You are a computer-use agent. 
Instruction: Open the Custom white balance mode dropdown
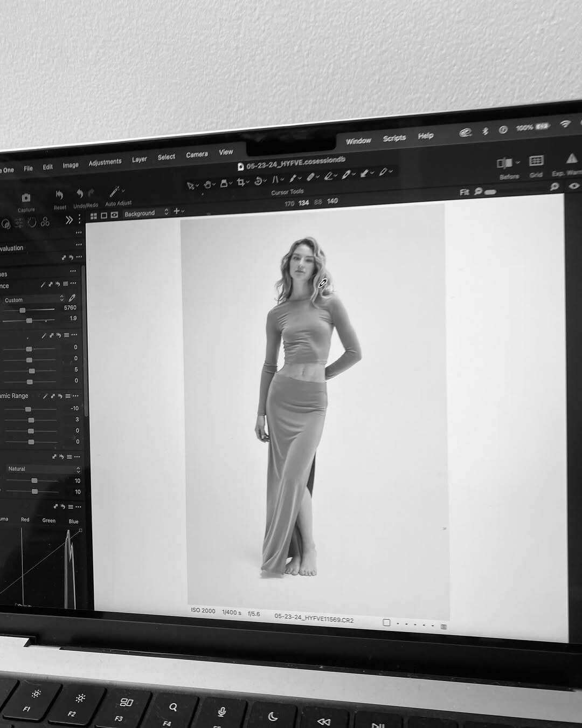(34, 299)
